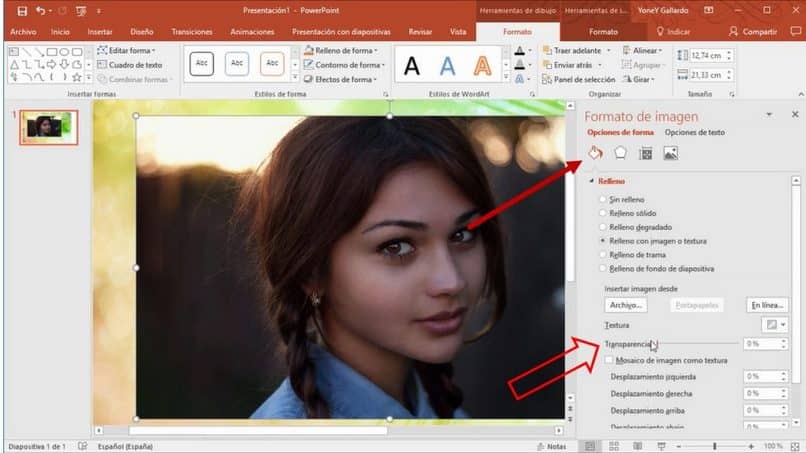The width and height of the screenshot is (806, 453).
Task: Click En línea... button
Action: [x=767, y=305]
